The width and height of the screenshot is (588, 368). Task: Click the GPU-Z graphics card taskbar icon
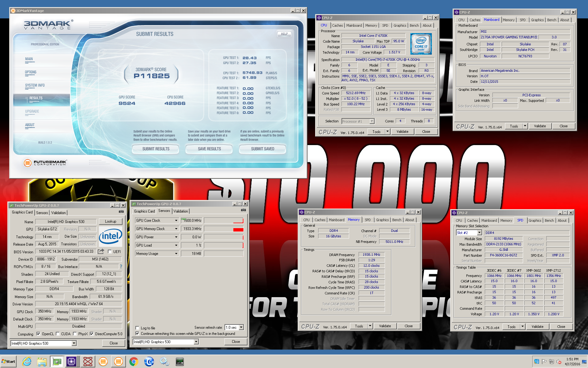[x=57, y=362]
